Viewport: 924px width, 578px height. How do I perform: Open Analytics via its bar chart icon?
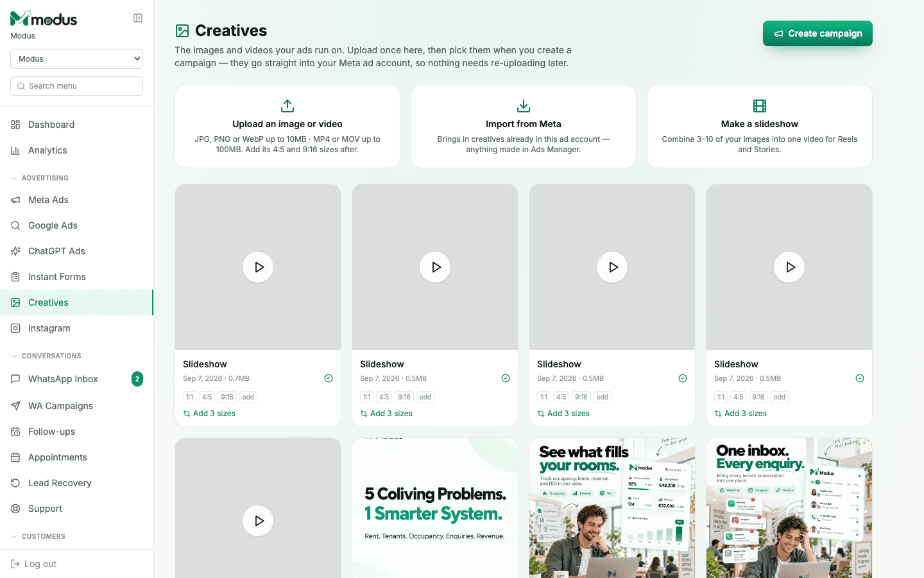coord(15,150)
